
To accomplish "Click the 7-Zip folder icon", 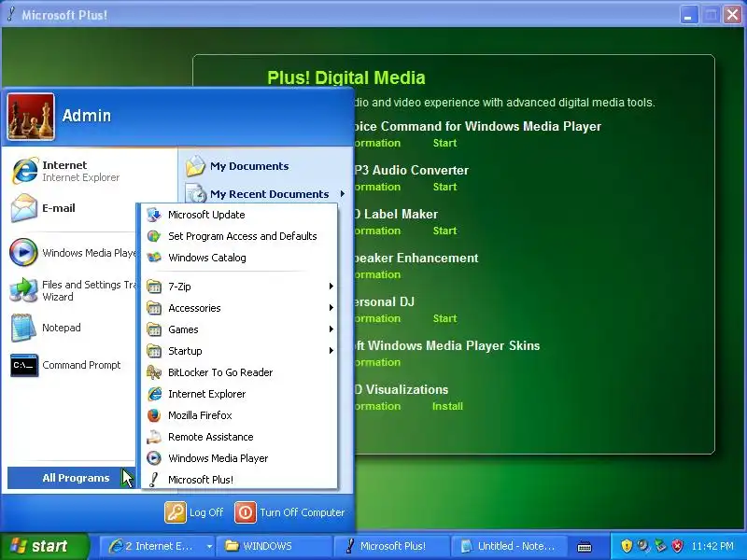I will (154, 287).
